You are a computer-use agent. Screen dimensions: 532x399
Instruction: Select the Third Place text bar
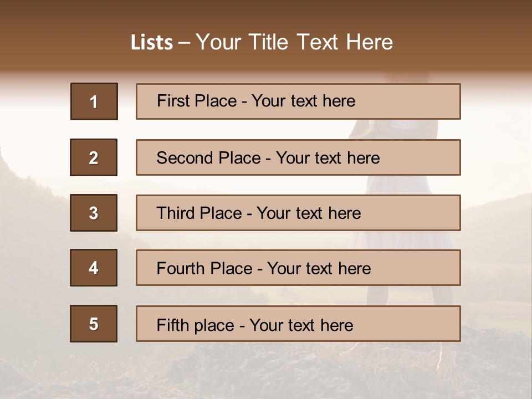tap(298, 213)
